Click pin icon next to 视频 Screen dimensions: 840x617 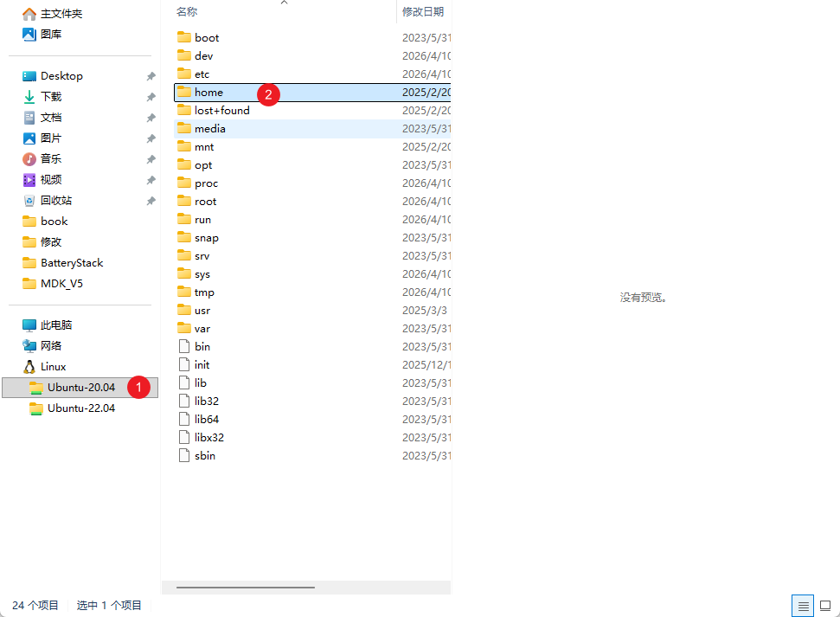[151, 180]
